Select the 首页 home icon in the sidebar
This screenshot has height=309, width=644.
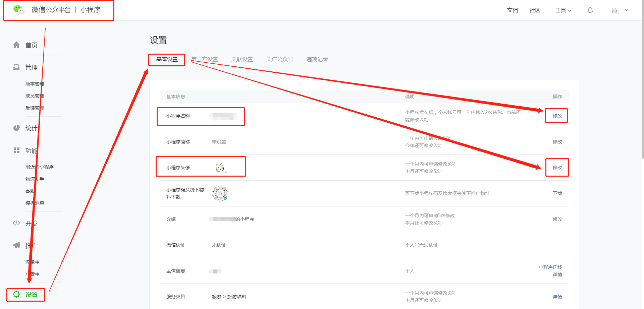tap(16, 45)
